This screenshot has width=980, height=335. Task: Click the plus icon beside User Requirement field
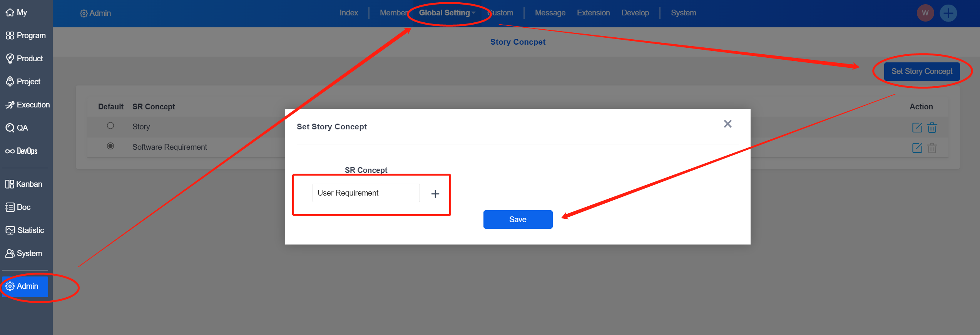click(435, 194)
